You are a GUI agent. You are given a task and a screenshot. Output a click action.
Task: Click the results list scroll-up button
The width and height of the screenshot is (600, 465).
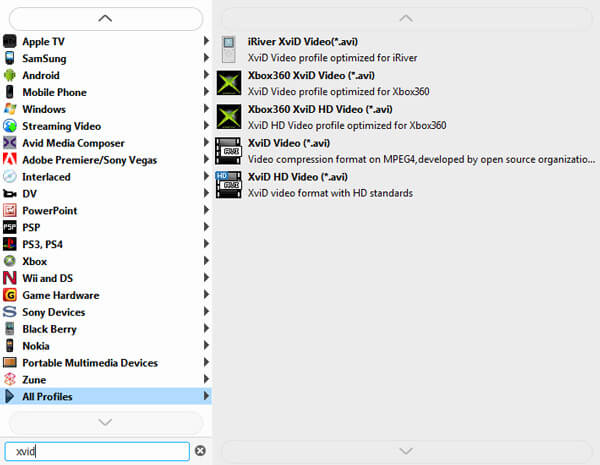click(406, 18)
